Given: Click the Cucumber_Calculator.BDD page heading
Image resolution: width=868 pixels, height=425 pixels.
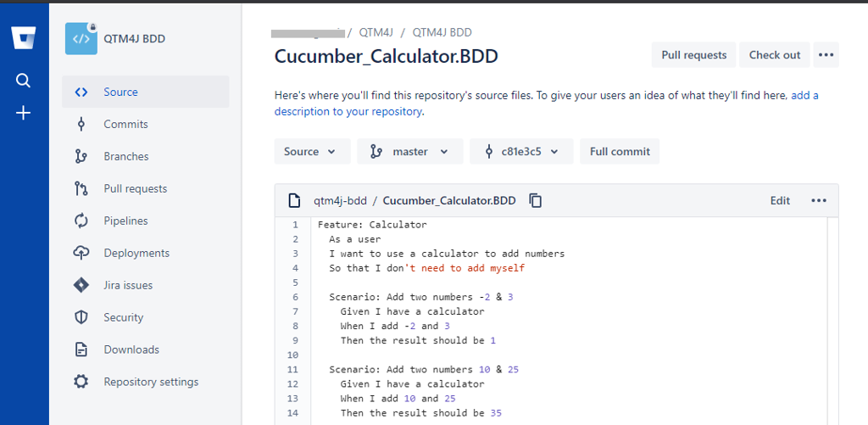Looking at the screenshot, I should pos(387,57).
